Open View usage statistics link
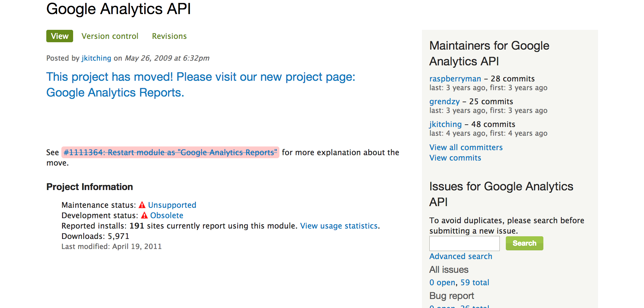 [339, 226]
